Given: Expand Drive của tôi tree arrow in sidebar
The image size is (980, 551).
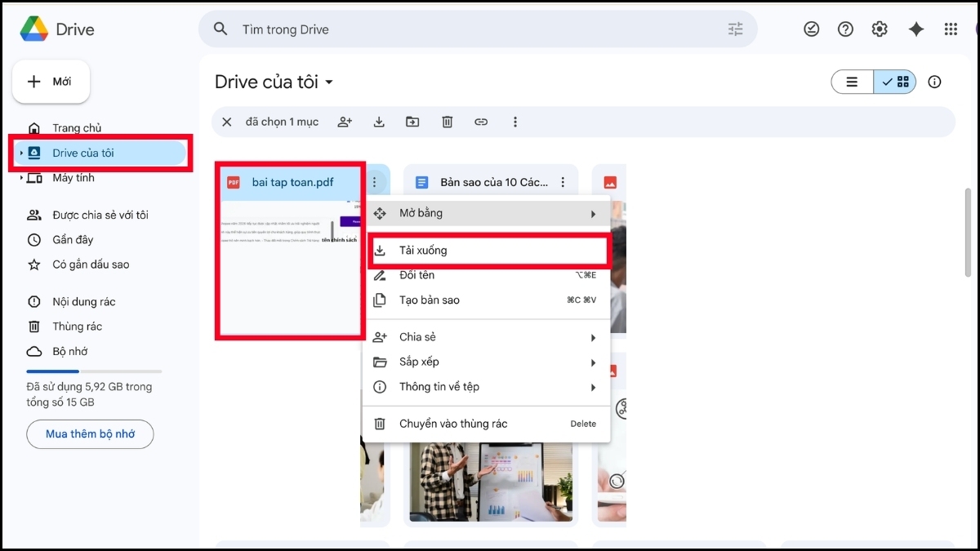Looking at the screenshot, I should tap(21, 153).
